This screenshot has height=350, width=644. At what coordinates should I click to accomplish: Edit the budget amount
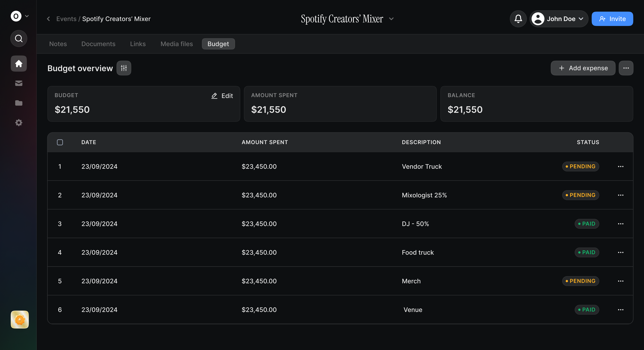(222, 96)
